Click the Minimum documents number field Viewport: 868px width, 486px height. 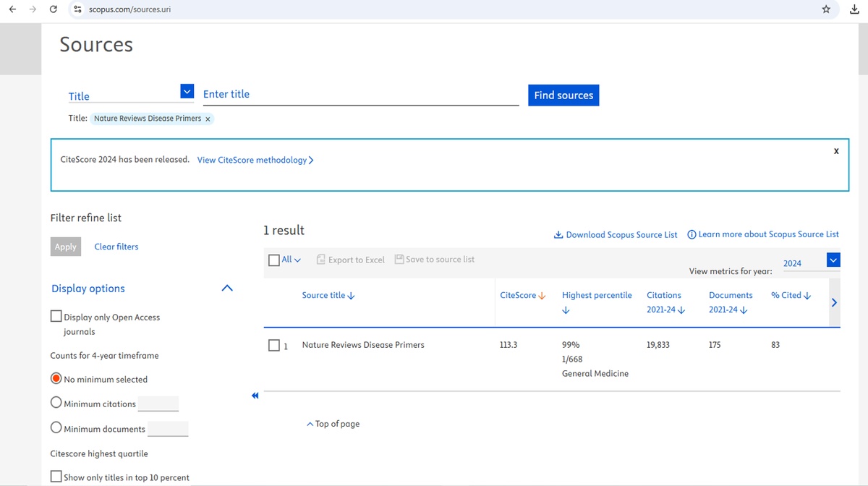[x=168, y=429]
